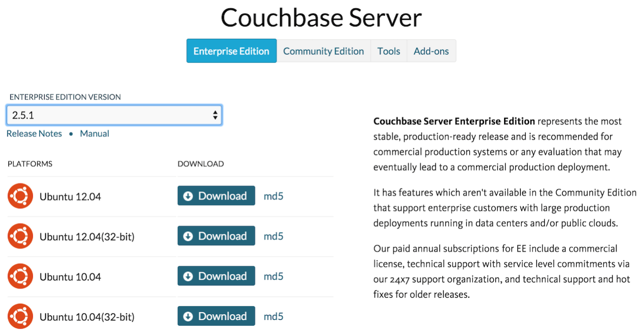644x334 pixels.
Task: Switch to the Add-ons tab
Action: pyautogui.click(x=431, y=51)
